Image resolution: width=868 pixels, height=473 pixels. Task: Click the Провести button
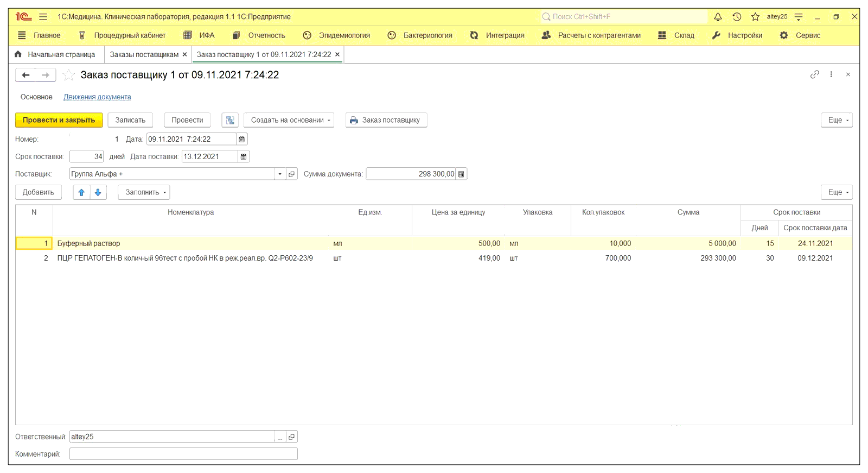[x=187, y=120]
